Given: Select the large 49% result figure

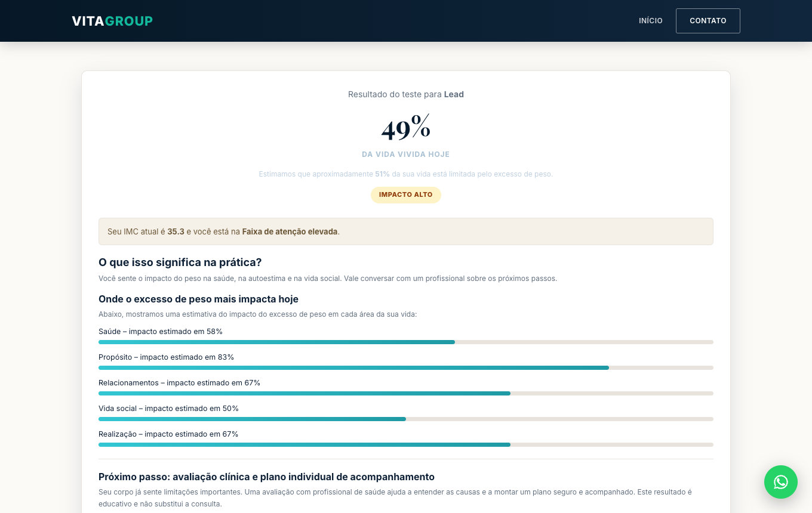Looking at the screenshot, I should [x=406, y=128].
